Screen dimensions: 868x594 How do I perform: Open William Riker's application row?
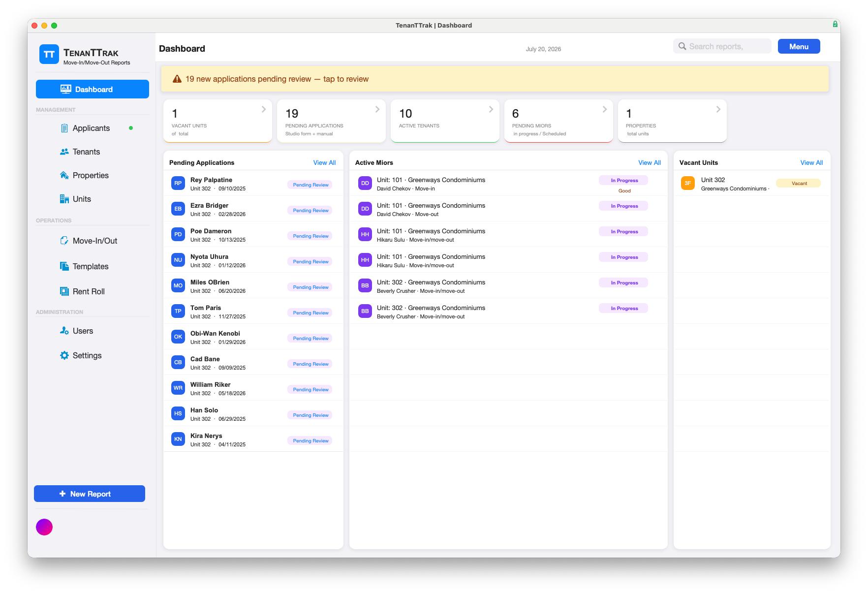click(x=253, y=388)
